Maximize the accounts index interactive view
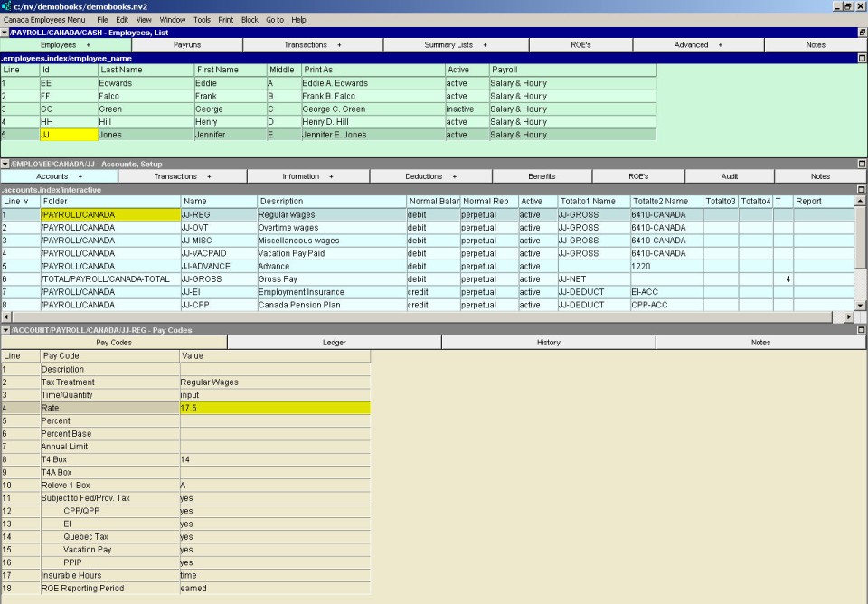 pyautogui.click(x=862, y=190)
